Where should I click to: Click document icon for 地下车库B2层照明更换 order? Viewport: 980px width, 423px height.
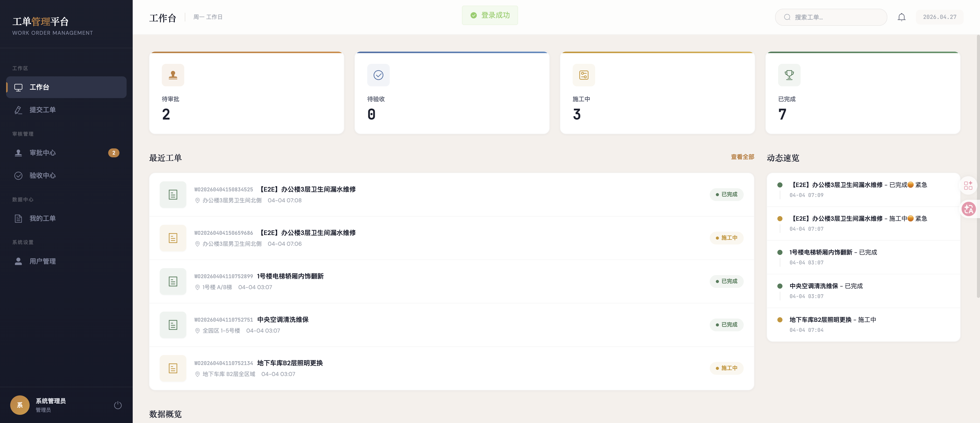coord(173,368)
